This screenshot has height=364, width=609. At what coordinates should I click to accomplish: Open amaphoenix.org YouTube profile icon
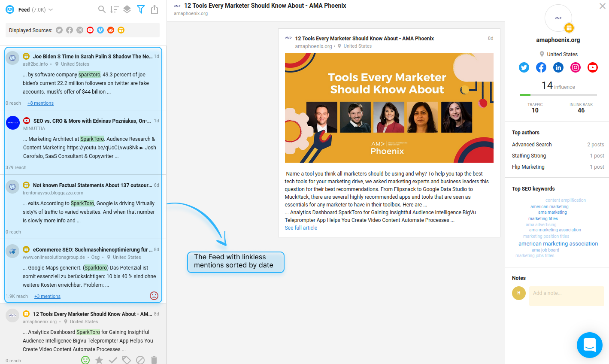point(593,67)
